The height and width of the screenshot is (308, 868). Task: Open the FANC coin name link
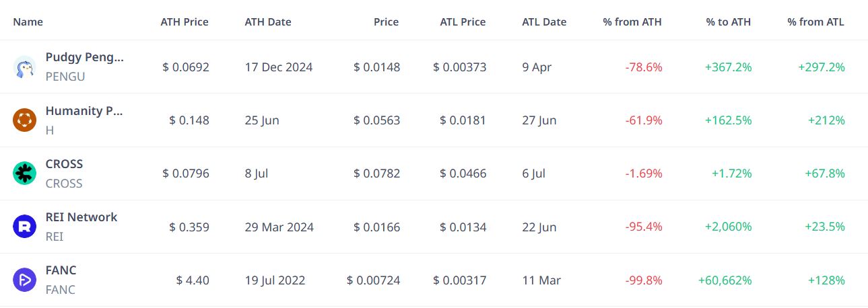[x=61, y=270]
